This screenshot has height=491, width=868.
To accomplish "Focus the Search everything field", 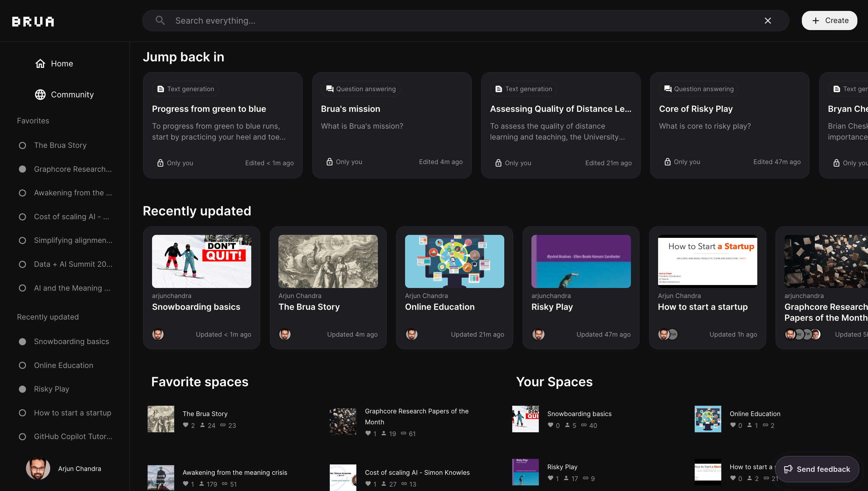I will (x=466, y=21).
